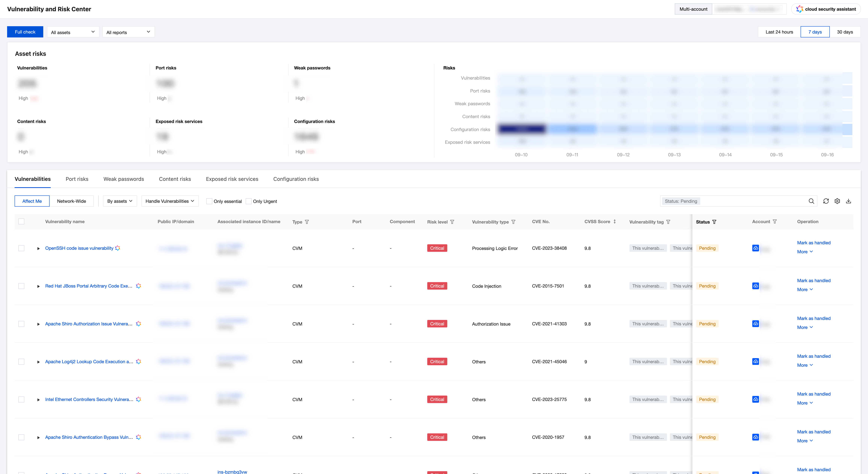Click cloud account icon in first row

(x=755, y=248)
